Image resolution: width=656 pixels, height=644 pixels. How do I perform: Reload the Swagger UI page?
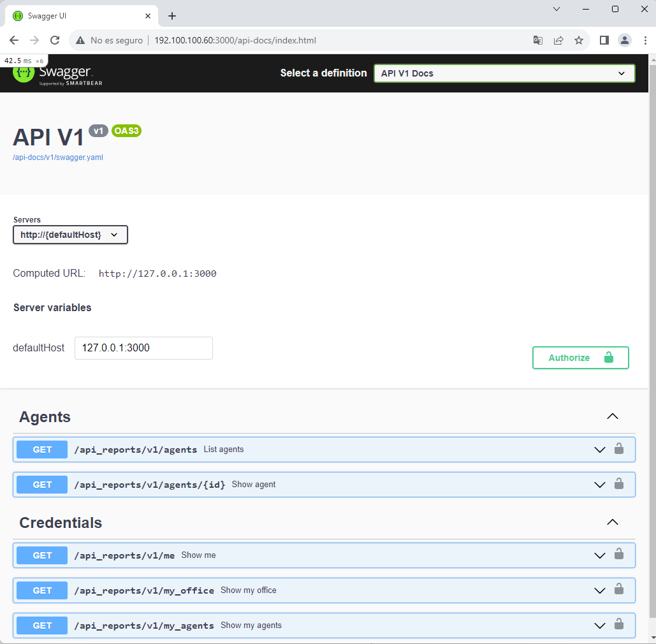tap(55, 40)
